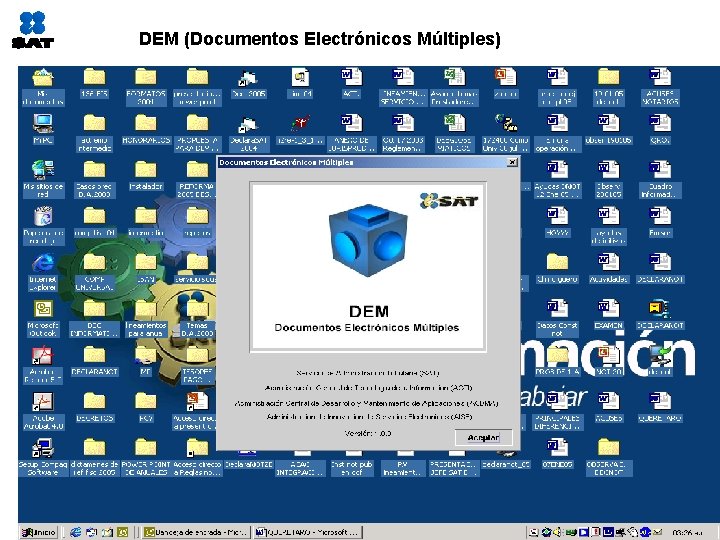Select the Adobe Acrobat 4.0 desktop icon
Viewport: 720px width, 540px height.
coord(42,411)
